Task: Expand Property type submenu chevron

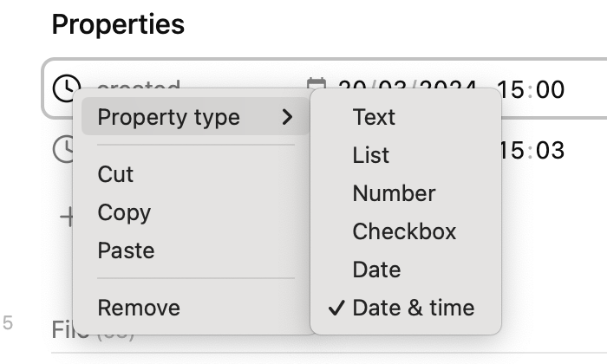Action: [287, 117]
